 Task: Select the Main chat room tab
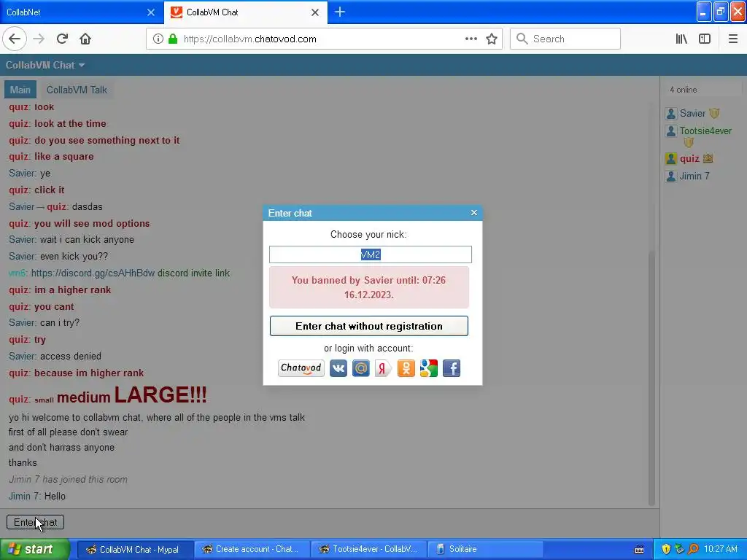point(20,90)
